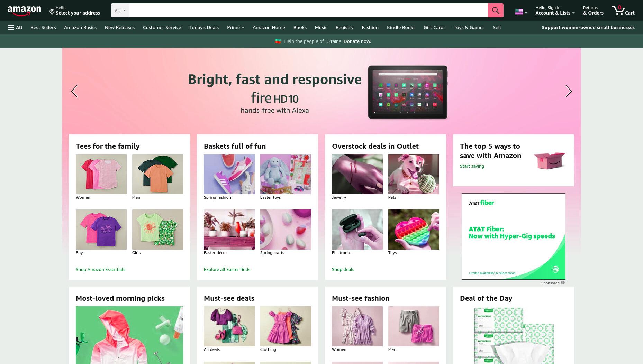Open the All search category dropdown
This screenshot has width=643, height=364.
click(x=120, y=10)
